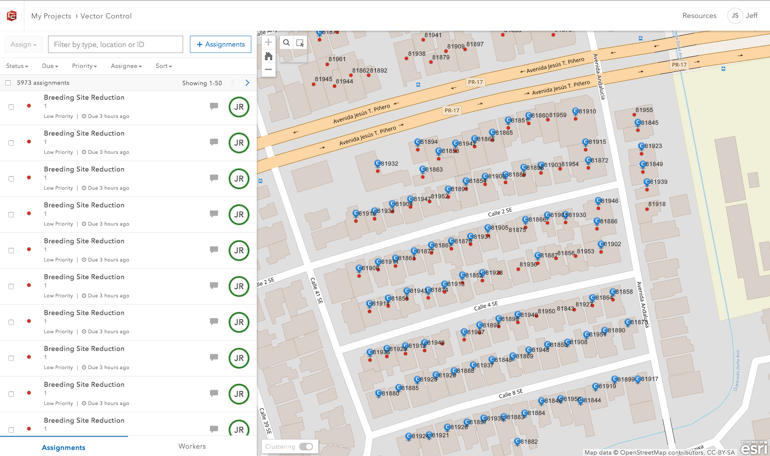Open the Assignee filter dropdown
770x456 pixels.
pyautogui.click(x=126, y=66)
